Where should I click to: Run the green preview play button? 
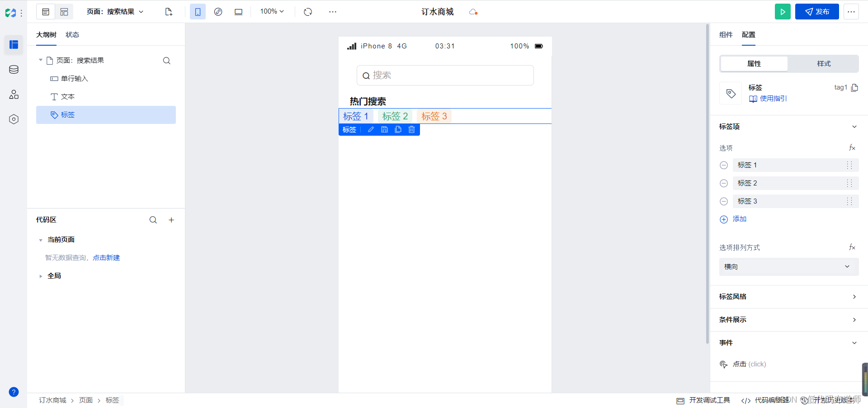783,12
